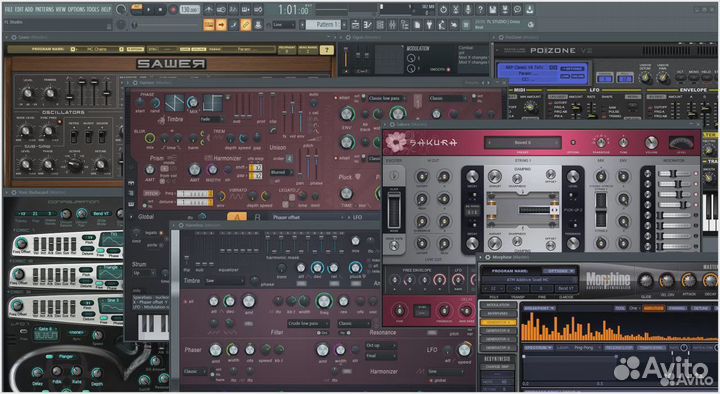The image size is (720, 394).
Task: Toggle the orange arrow snap button
Action: pos(221,24)
